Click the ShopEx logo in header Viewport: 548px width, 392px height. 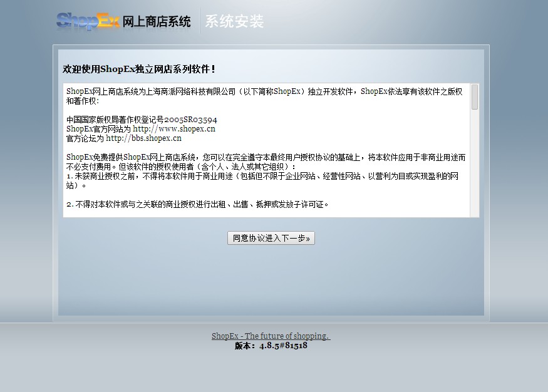pyautogui.click(x=87, y=21)
